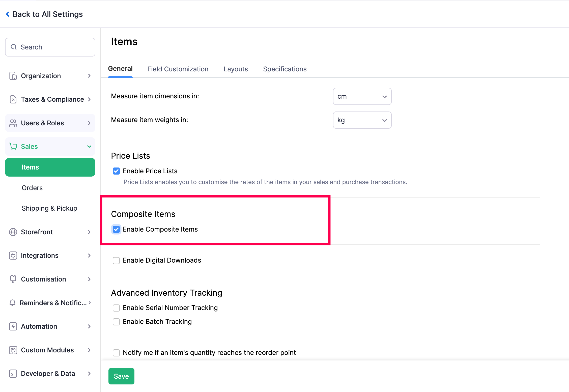Click the Sales shopping cart icon
The image size is (569, 392).
point(13,147)
